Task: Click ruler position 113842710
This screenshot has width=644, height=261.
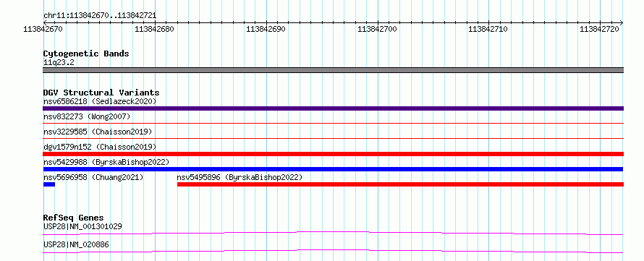Action: coord(488,29)
